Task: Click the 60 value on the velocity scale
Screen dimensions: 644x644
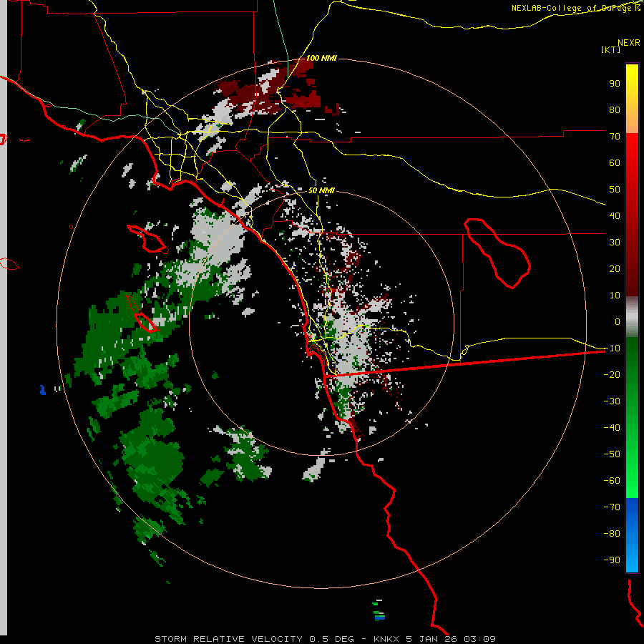Action: click(615, 163)
